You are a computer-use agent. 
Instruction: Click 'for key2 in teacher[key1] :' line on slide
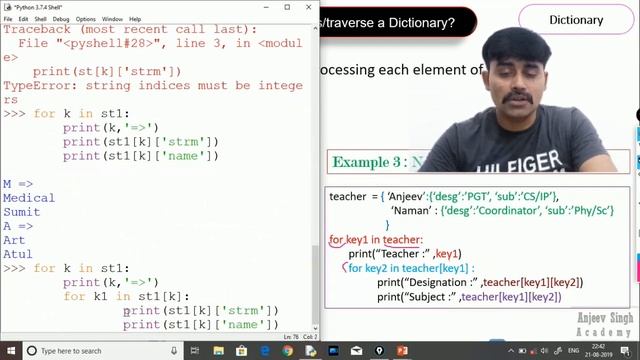411,268
